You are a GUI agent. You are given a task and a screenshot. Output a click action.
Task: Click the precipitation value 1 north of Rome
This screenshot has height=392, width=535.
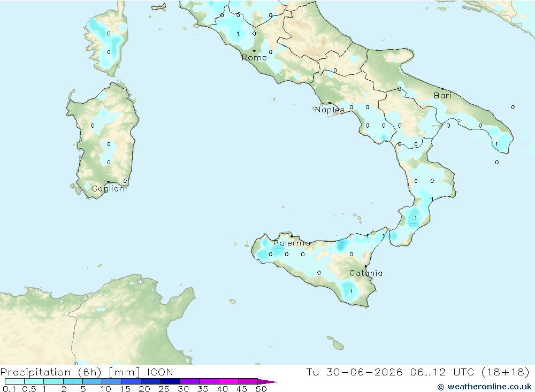pos(238,34)
